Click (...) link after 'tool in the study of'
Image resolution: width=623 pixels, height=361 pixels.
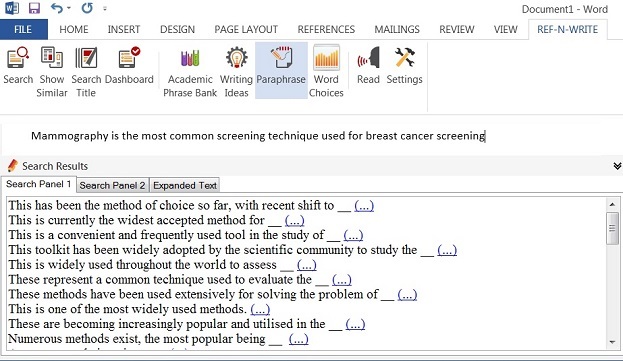(353, 235)
